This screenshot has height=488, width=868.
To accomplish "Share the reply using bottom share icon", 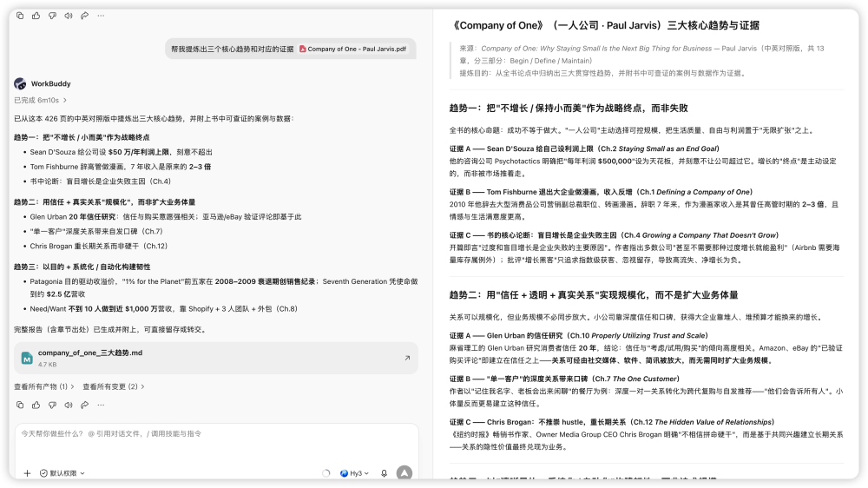I will tap(84, 405).
